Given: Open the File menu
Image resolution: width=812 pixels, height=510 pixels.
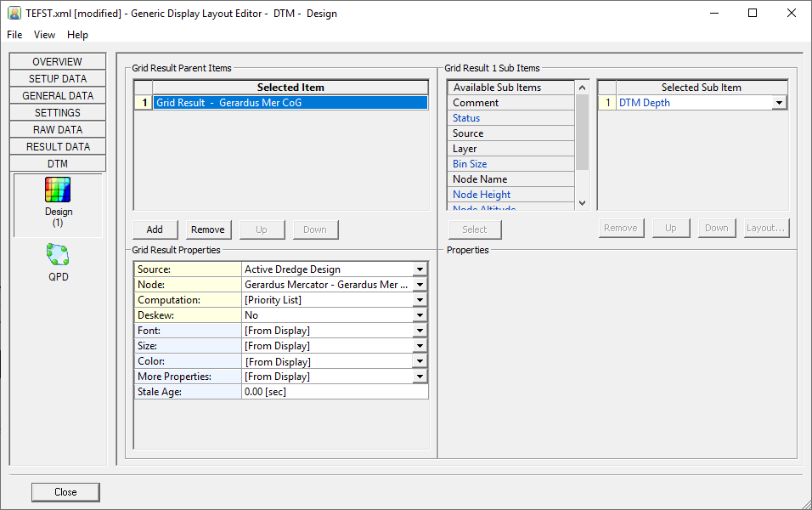Looking at the screenshot, I should pyautogui.click(x=14, y=35).
